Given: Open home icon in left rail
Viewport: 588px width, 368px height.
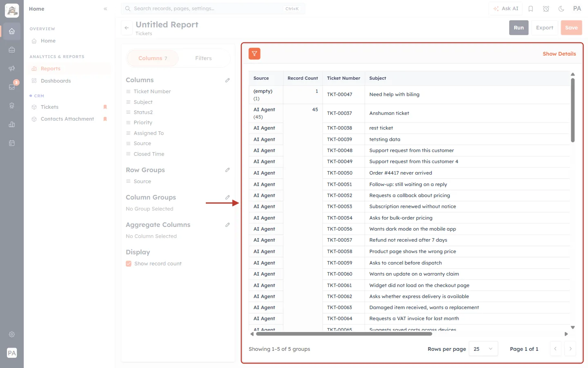Looking at the screenshot, I should (x=12, y=31).
